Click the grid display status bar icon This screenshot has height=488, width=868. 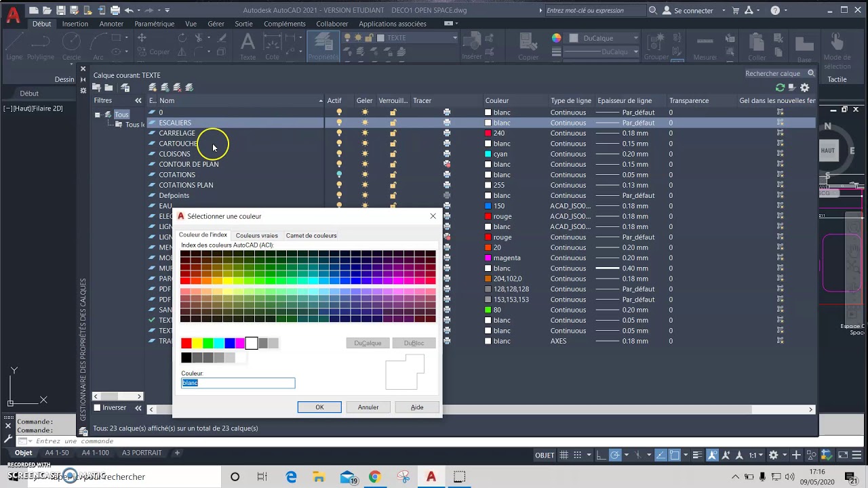pyautogui.click(x=564, y=455)
